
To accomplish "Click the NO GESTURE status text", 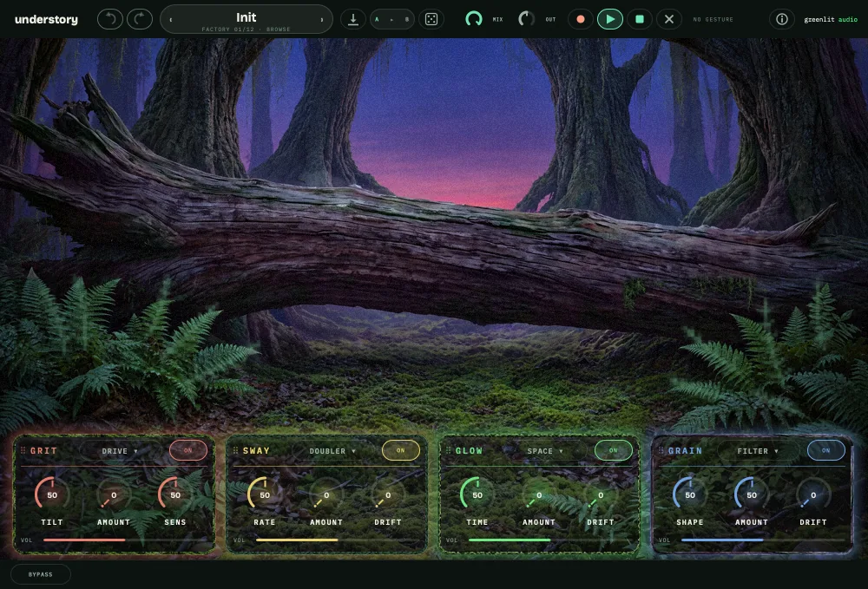I will (x=713, y=19).
